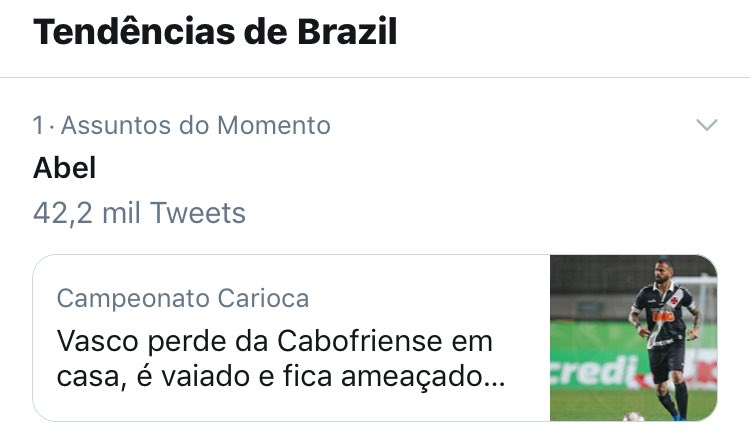The height and width of the screenshot is (445, 750).
Task: Open the Vasco perde da Cabofriense headline
Action: pyautogui.click(x=275, y=341)
